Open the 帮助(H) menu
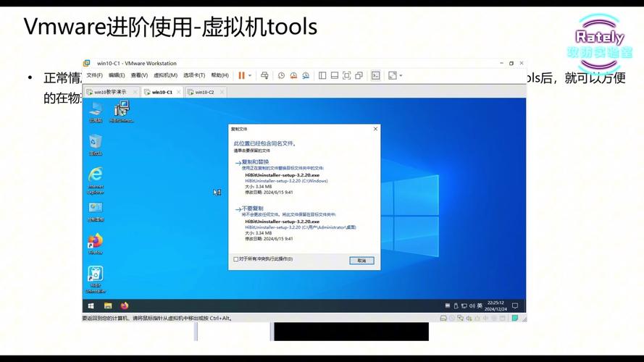Image resolution: width=644 pixels, height=362 pixels. pyautogui.click(x=219, y=75)
